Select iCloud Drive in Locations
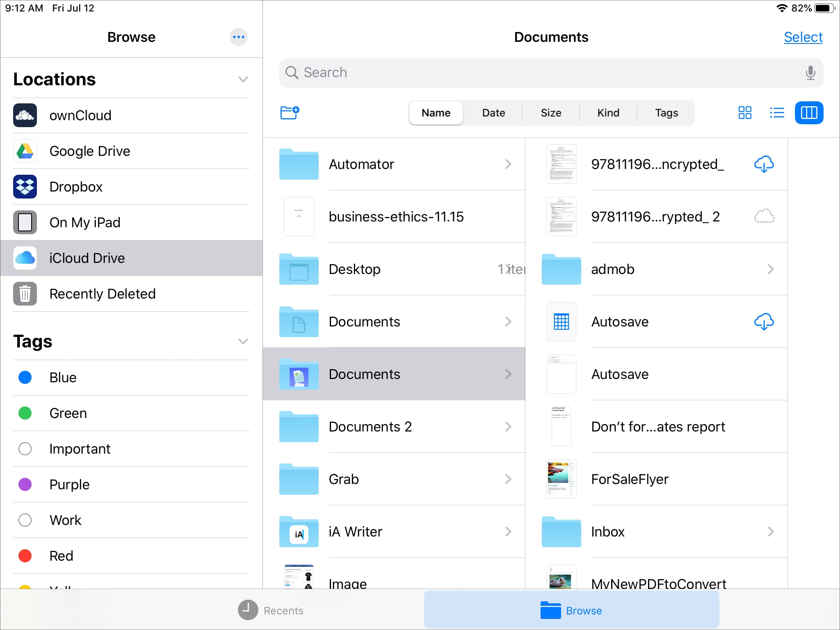The image size is (840, 630). pyautogui.click(x=131, y=258)
